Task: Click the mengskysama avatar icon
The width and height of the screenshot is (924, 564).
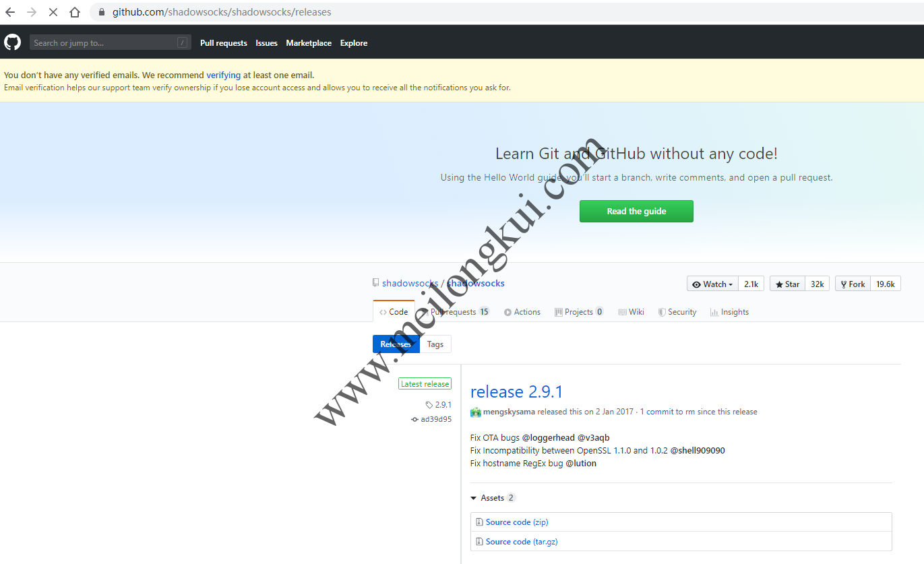Action: [x=476, y=412]
